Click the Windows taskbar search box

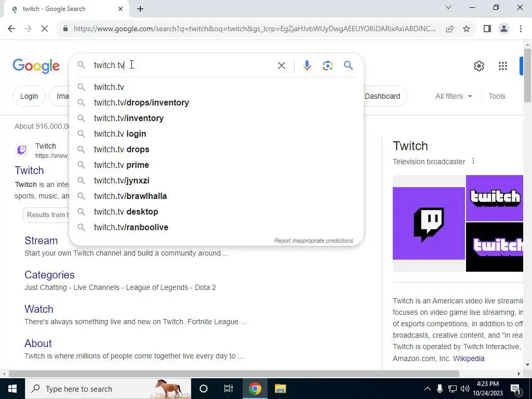[108, 389]
